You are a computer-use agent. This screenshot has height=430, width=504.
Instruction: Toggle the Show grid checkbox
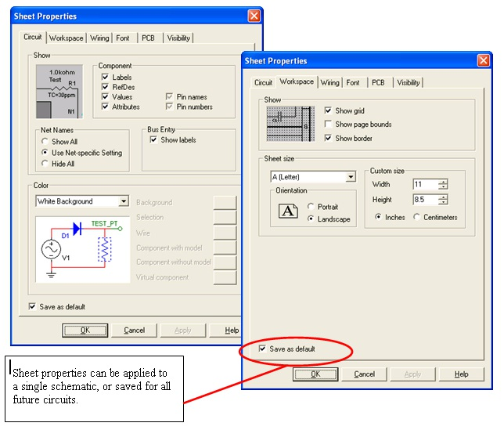tap(329, 111)
